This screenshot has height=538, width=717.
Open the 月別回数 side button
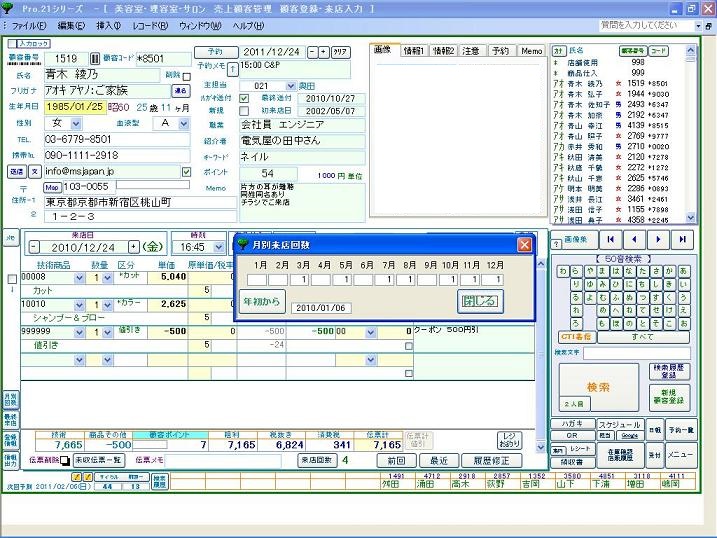pos(11,400)
